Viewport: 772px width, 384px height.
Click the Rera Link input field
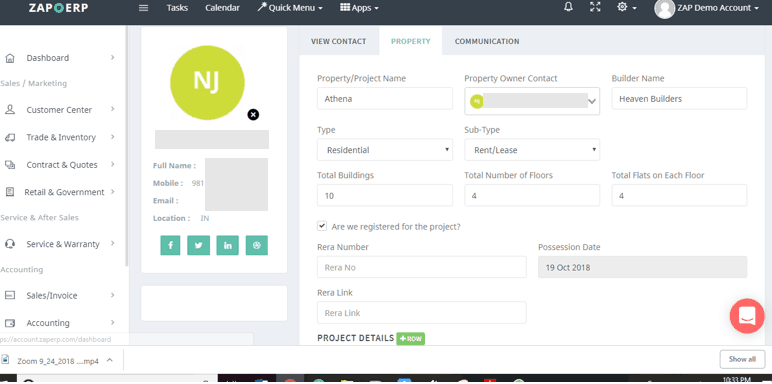coord(422,313)
